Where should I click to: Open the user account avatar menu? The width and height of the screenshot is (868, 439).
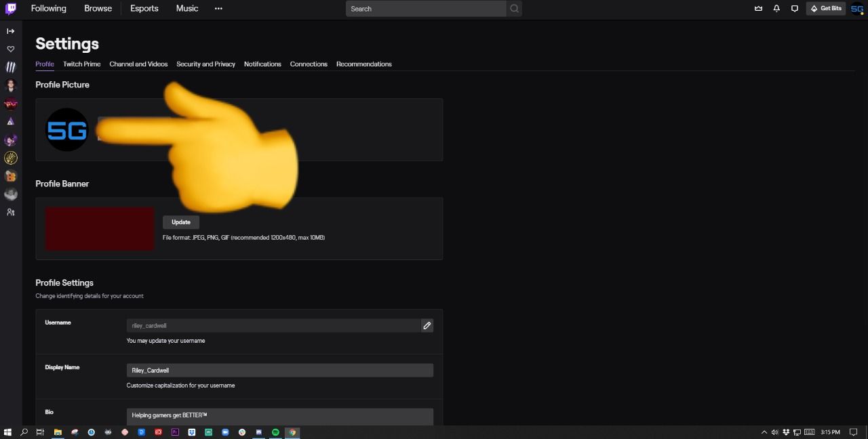(x=857, y=9)
